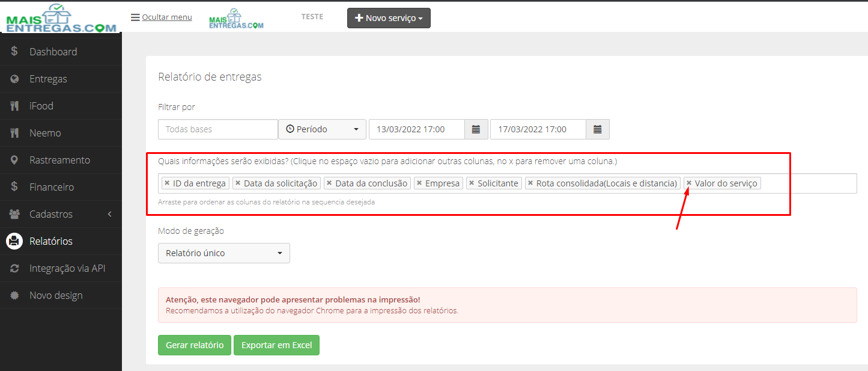Open Entregas in the sidebar
Image resolution: width=868 pixels, height=371 pixels.
(61, 79)
